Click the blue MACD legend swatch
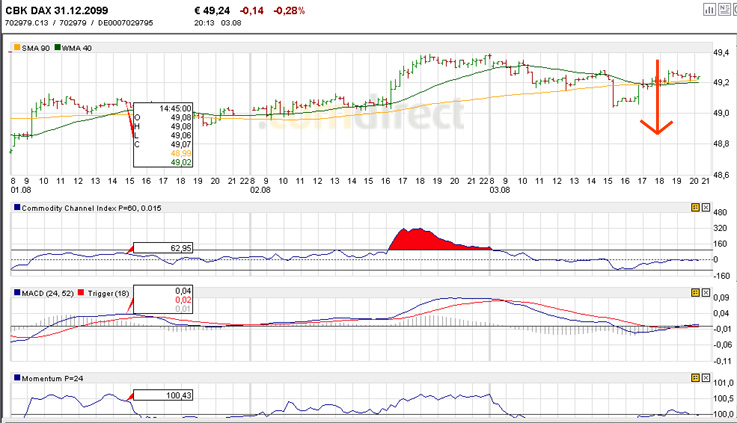Screen dimensions: 737x423 point(17,292)
